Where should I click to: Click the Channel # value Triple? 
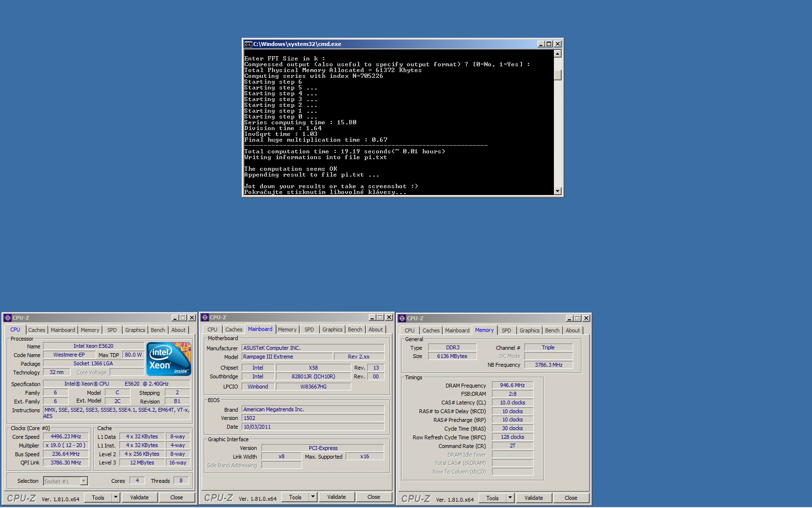548,347
